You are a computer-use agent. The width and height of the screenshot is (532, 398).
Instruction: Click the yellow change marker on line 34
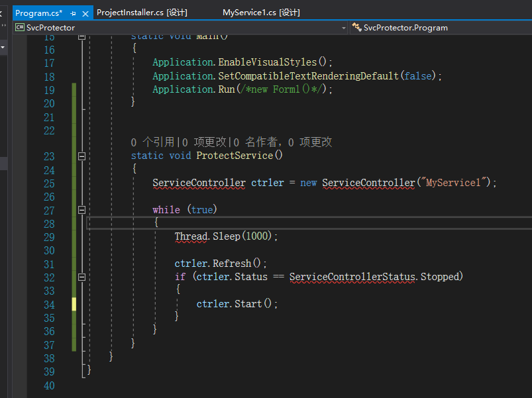click(74, 304)
